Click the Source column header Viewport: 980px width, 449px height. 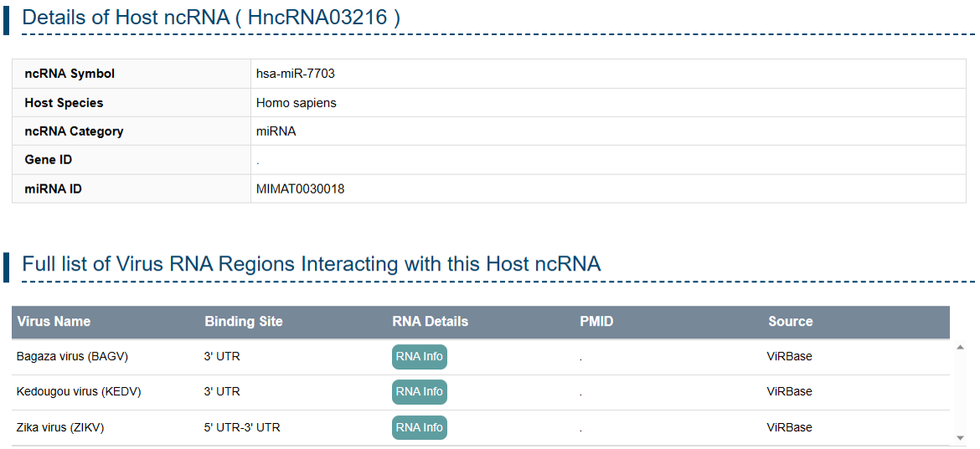click(790, 322)
